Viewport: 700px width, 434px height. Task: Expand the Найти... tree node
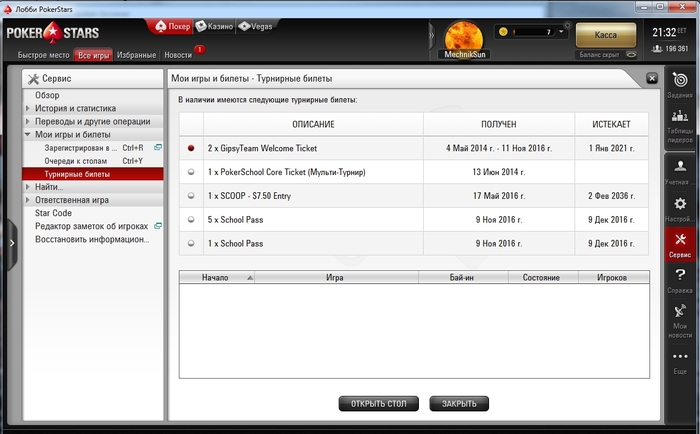click(x=28, y=187)
